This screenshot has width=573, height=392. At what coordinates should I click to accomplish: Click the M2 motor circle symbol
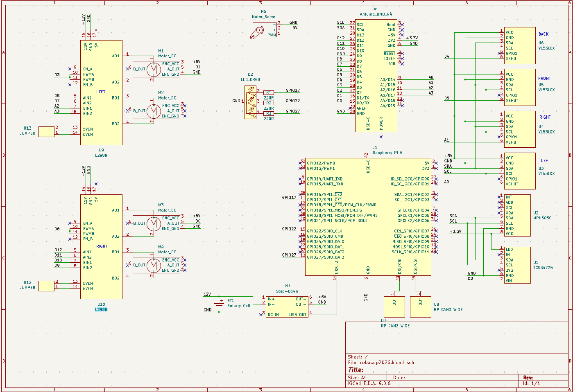coord(154,111)
